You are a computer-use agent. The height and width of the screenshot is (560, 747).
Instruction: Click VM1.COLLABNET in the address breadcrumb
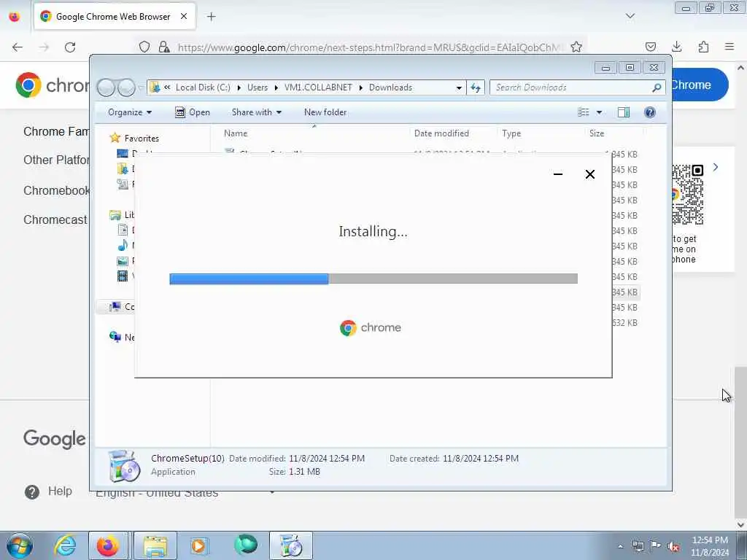coord(318,87)
